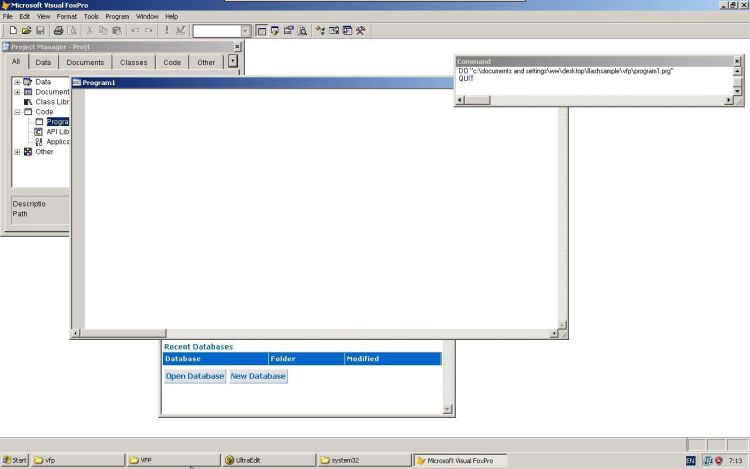
Task: Click the Redo toolbar icon
Action: [149, 31]
